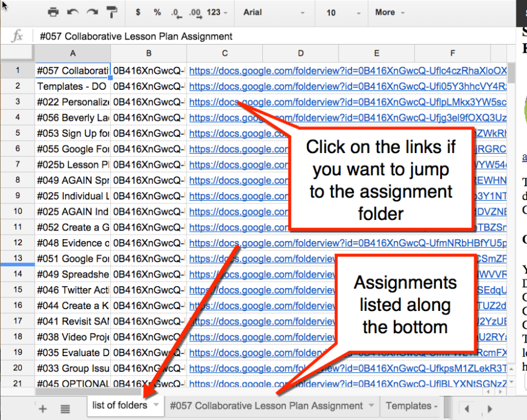The width and height of the screenshot is (527, 420).
Task: Click the horizontal scrollbar thumb
Action: coord(88,392)
